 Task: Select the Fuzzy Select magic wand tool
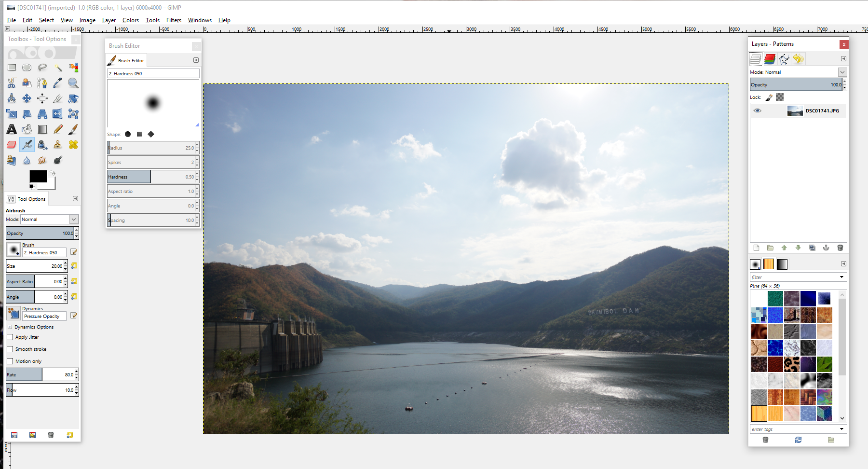(x=58, y=68)
